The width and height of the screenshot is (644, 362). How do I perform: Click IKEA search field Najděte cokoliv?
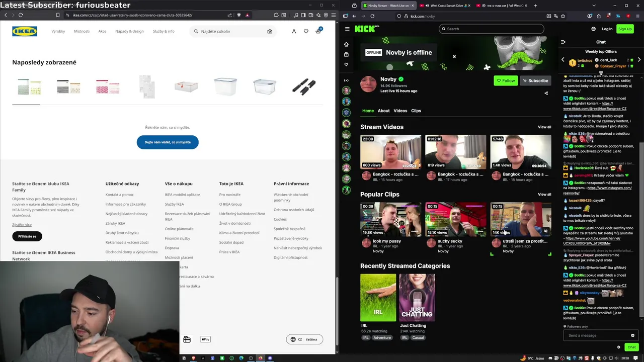[232, 31]
